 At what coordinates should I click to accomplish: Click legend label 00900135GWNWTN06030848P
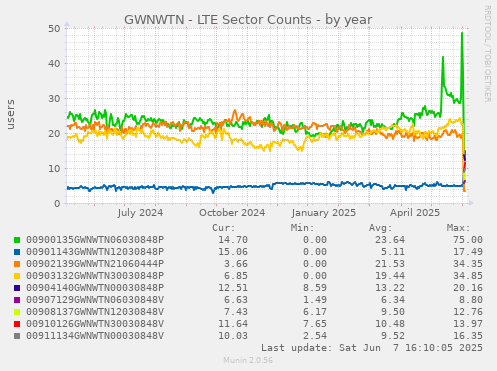pyautogui.click(x=95, y=240)
